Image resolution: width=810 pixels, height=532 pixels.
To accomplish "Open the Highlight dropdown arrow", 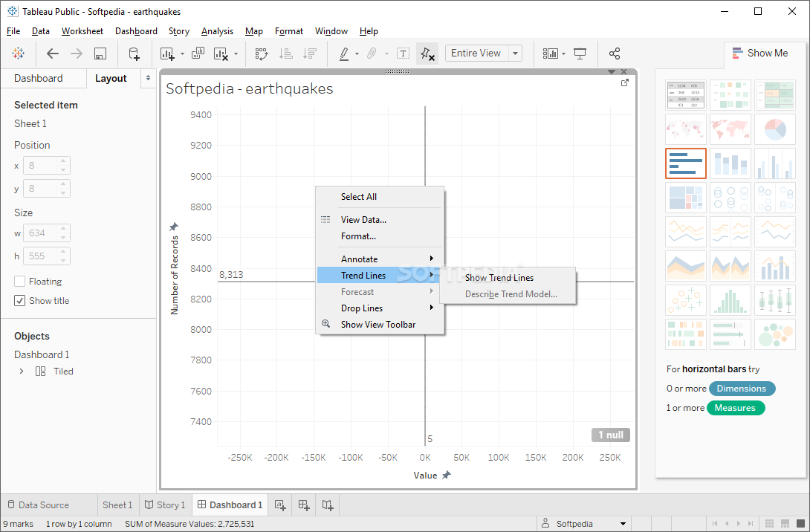I will point(357,53).
